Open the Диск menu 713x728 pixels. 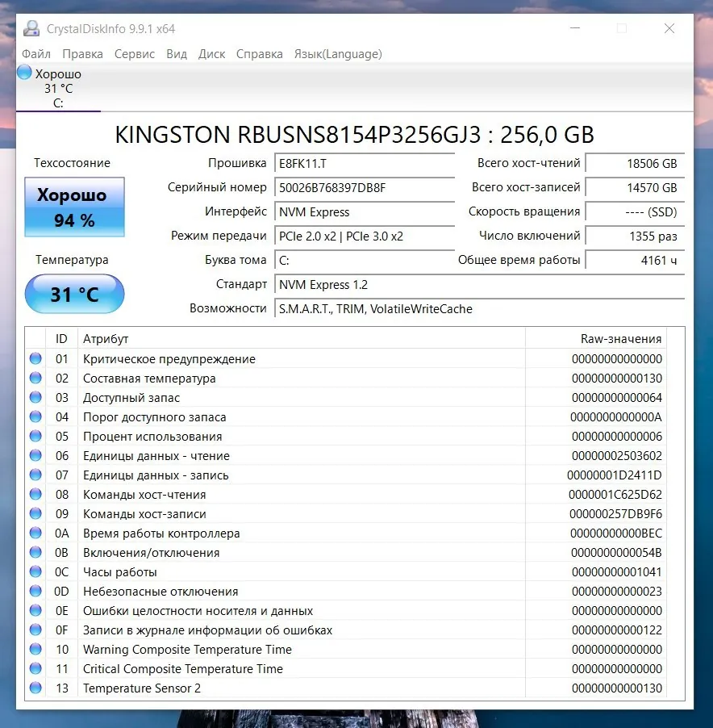(x=211, y=54)
